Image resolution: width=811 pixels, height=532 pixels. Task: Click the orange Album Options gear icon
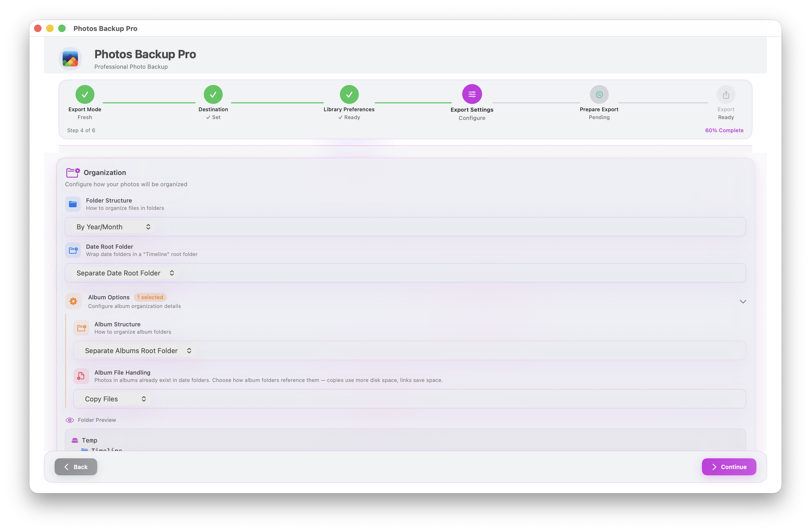73,301
